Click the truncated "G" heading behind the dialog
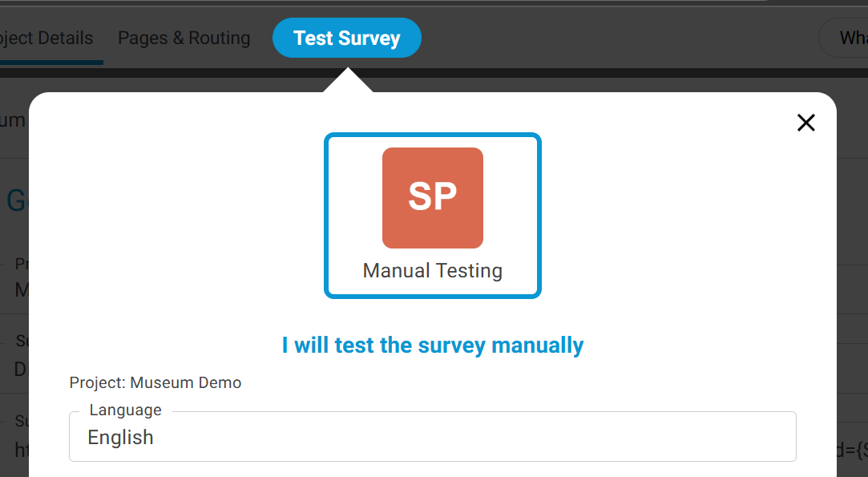The height and width of the screenshot is (477, 868). tap(16, 200)
